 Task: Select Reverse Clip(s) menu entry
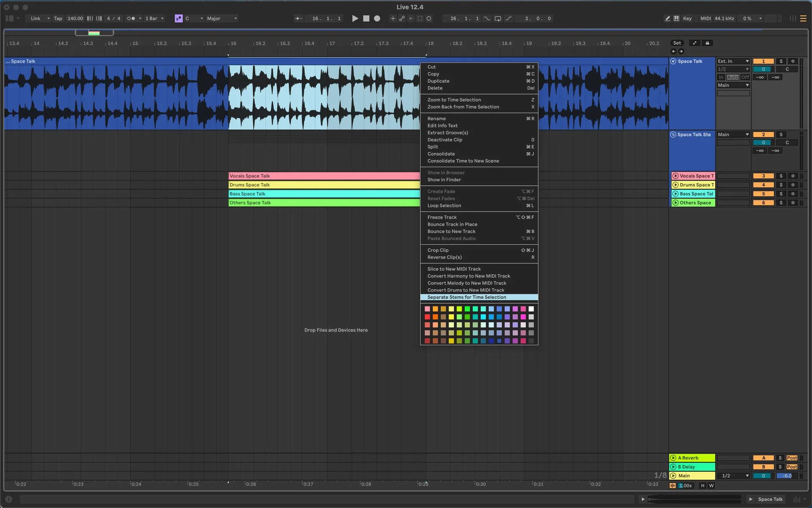tap(479, 258)
